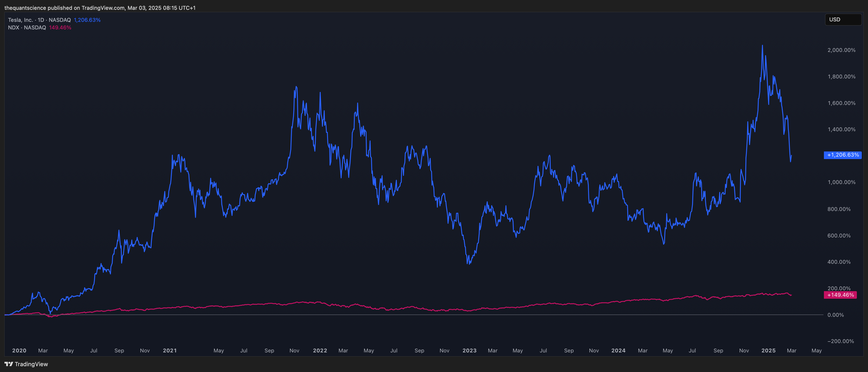This screenshot has width=868, height=372.
Task: Click the 2,000.00% axis label
Action: (x=841, y=50)
